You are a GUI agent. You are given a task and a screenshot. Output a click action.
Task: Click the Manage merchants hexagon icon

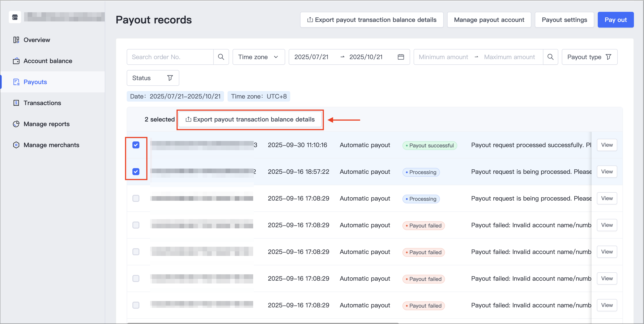[x=16, y=145]
